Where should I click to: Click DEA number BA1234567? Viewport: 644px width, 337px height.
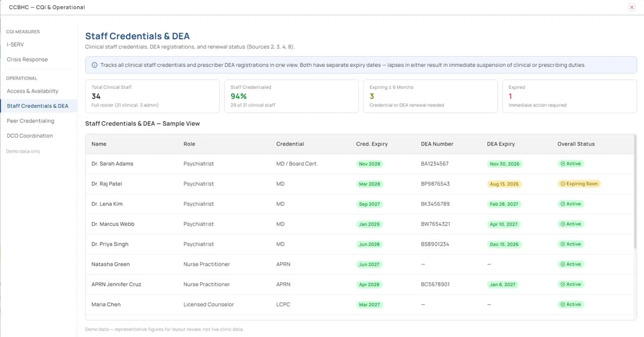[x=435, y=164]
